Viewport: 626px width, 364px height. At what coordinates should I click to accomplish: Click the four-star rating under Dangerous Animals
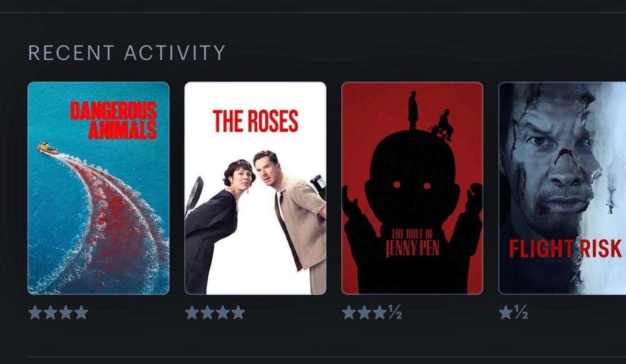58,313
